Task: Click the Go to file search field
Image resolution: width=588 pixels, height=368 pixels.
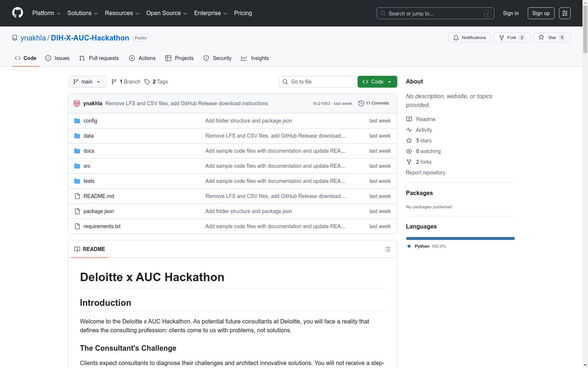Action: pyautogui.click(x=317, y=82)
